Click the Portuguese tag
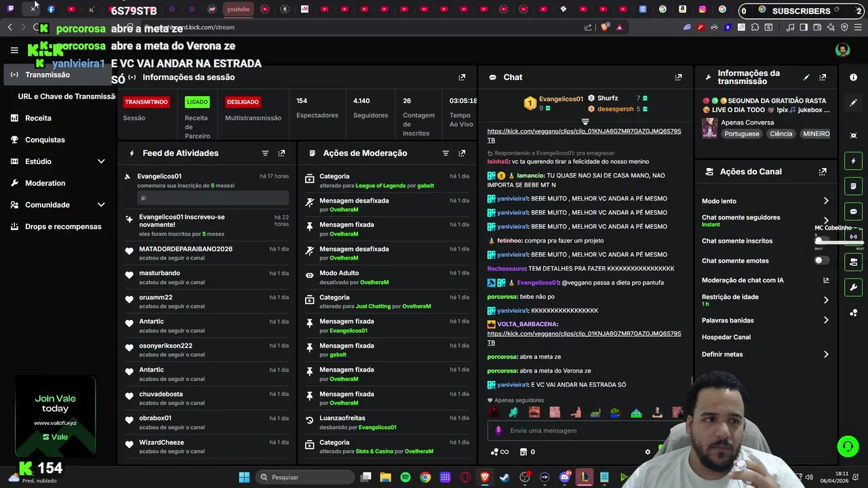The image size is (868, 488). [741, 134]
